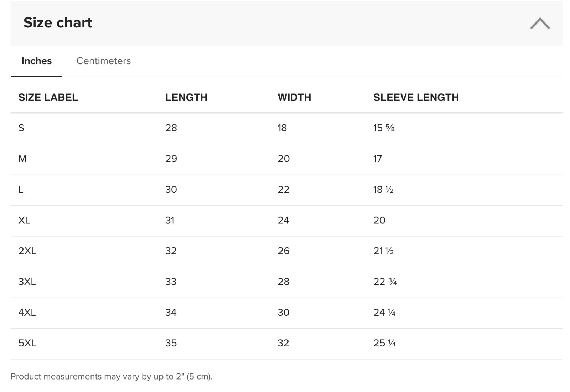Click the 15 ⅝ sleeve length value
The height and width of the screenshot is (392, 570).
(384, 128)
